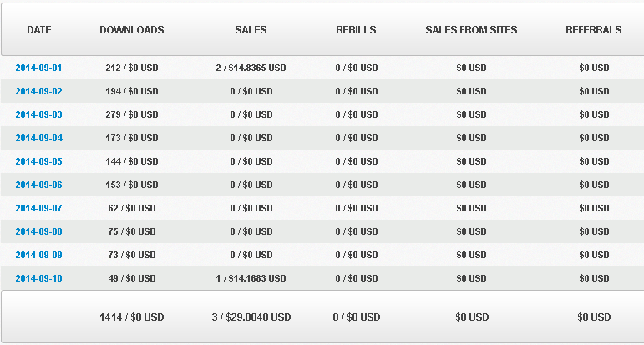
Task: Click the SALES column header
Action: pos(251,30)
